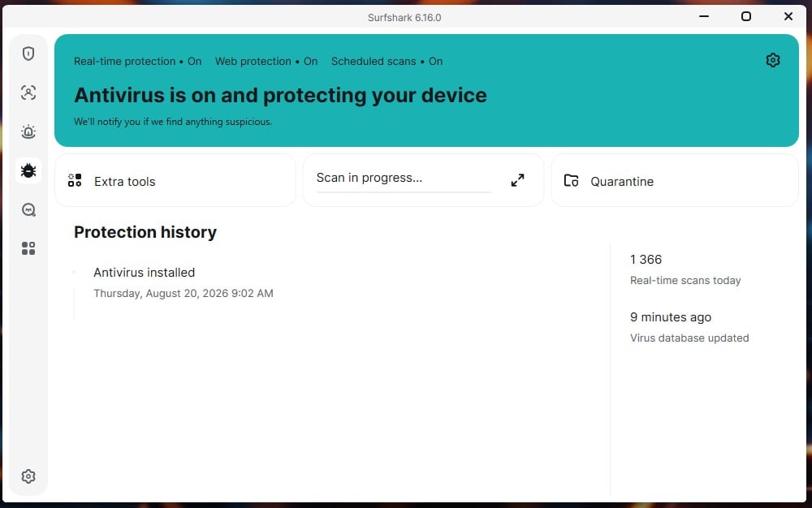Image resolution: width=812 pixels, height=508 pixels.
Task: Click Web protection On status
Action: [x=266, y=61]
